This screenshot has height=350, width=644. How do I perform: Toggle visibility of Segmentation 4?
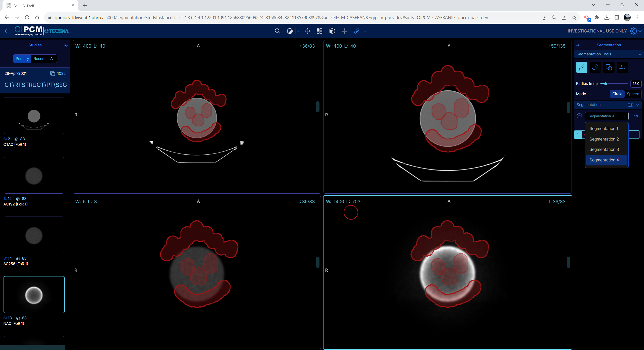(636, 116)
